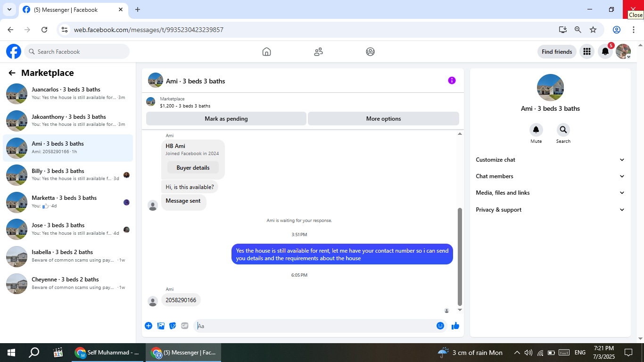Screen dimensions: 644x362
Task: Open Windows Start menu
Action: (11, 353)
